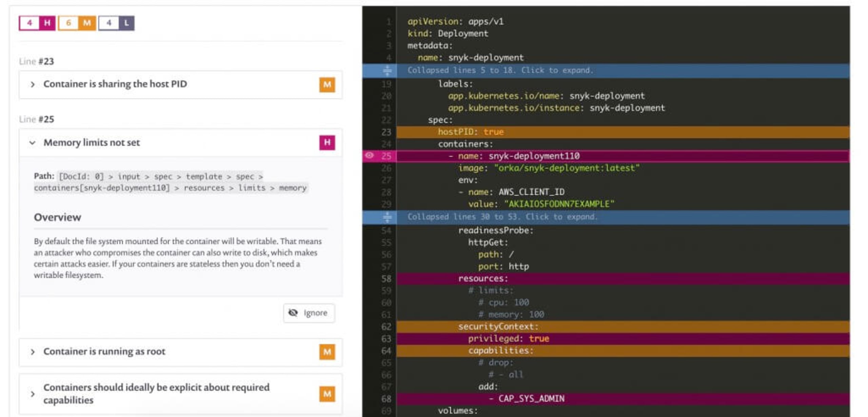Click 'Line #23' heading
Image resolution: width=868 pixels, height=417 pixels.
(36, 61)
